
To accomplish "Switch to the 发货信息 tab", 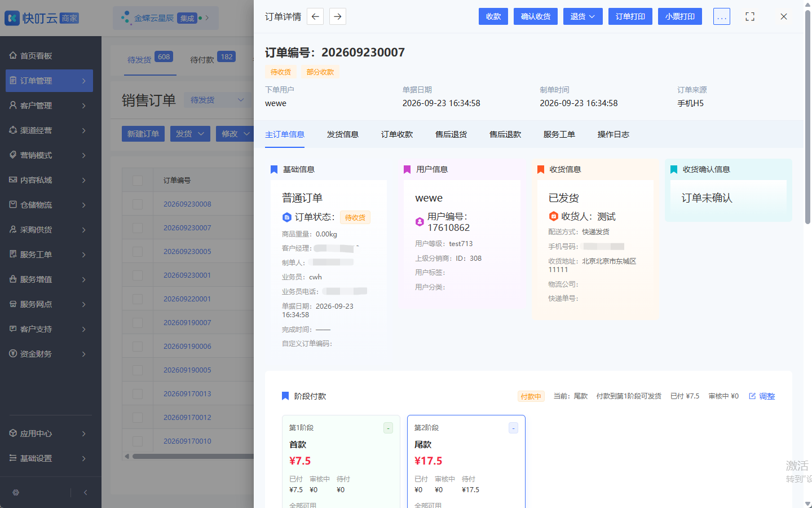I will click(343, 134).
